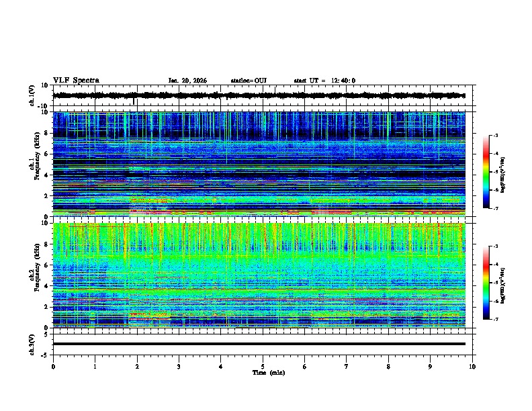This screenshot has height=411, width=532.
Task: Click time axis tick label "4"
Action: [x=221, y=367]
